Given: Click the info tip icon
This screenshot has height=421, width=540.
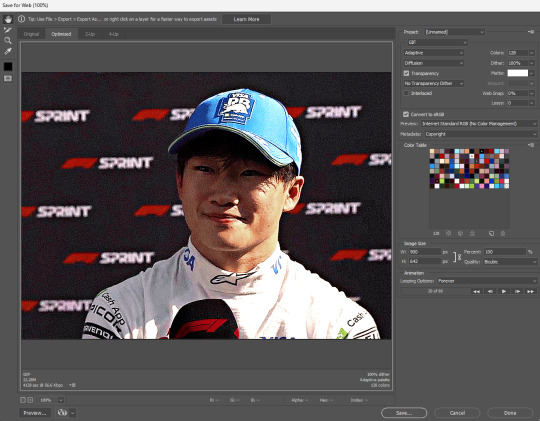Looking at the screenshot, I should pos(21,19).
